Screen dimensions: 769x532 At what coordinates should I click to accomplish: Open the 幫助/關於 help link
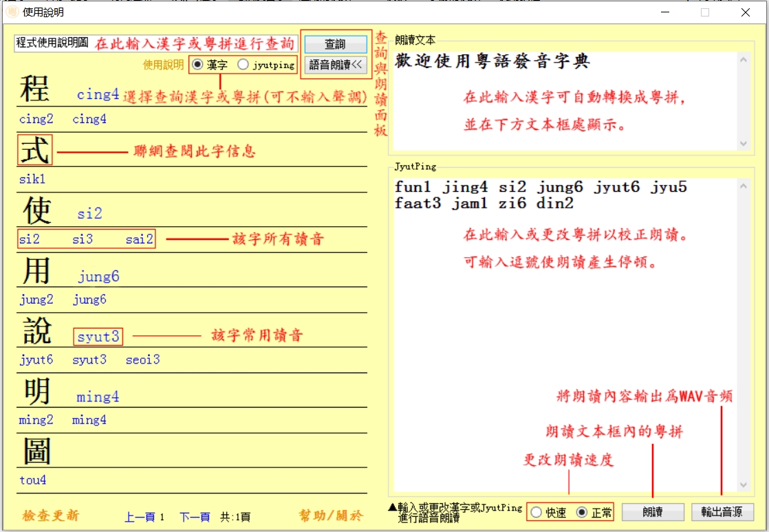[327, 516]
